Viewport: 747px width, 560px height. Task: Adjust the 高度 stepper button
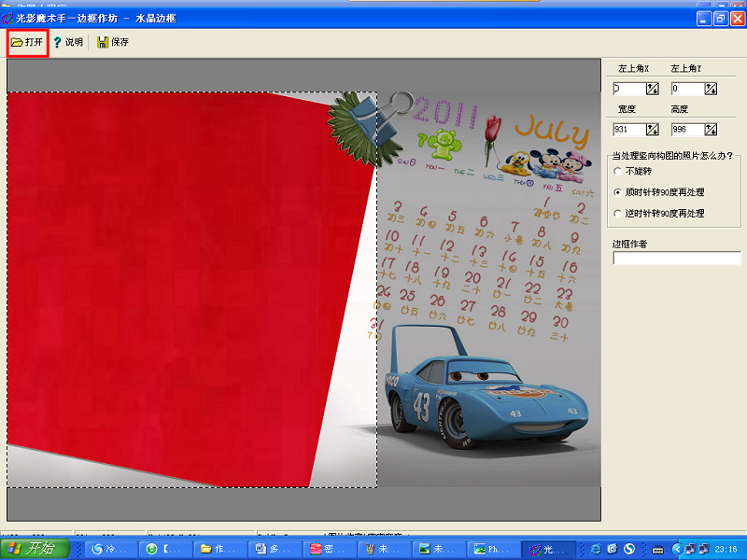[x=711, y=130]
